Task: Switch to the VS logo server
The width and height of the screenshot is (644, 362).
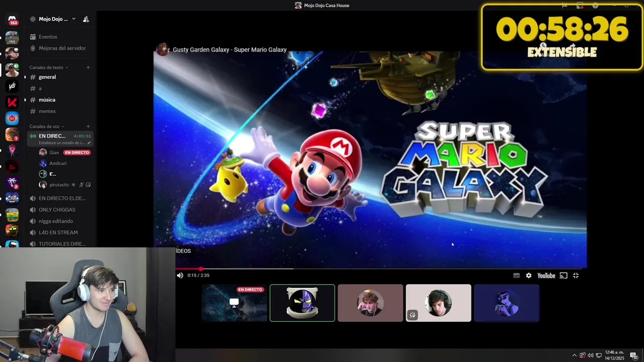Action: tap(12, 86)
